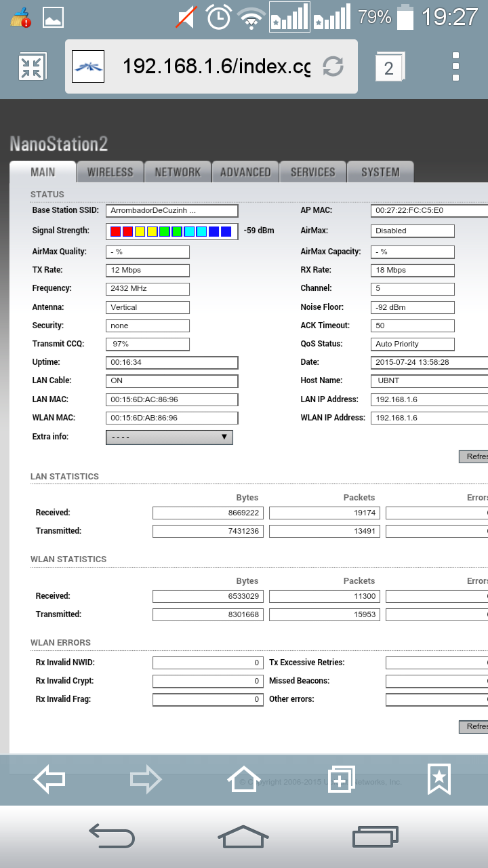Tap the Ubiquiti site favicon
This screenshot has width=488, height=868.
point(88,66)
